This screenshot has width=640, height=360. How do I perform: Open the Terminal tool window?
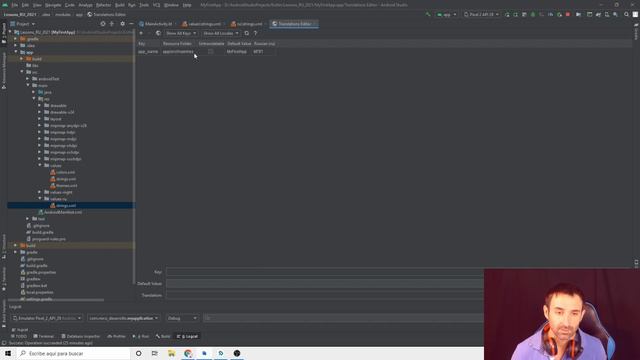pos(44,336)
